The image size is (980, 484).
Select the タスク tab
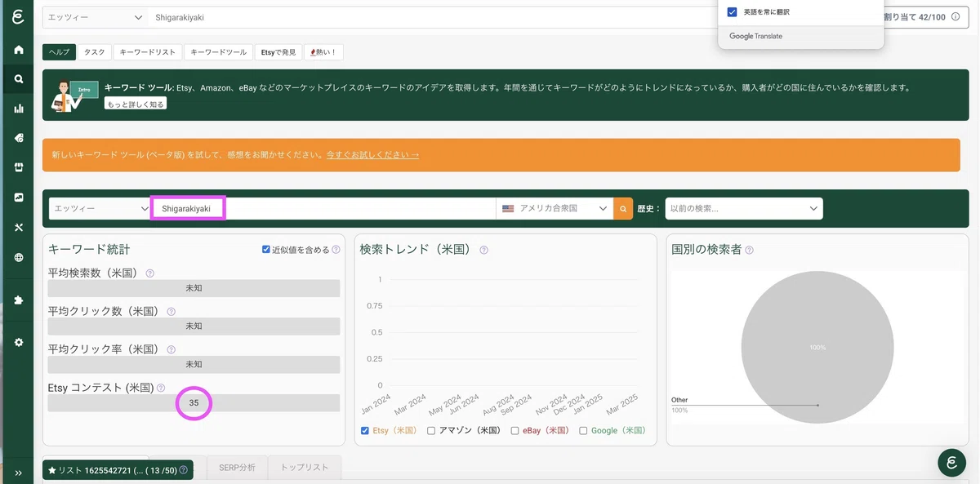(x=95, y=52)
